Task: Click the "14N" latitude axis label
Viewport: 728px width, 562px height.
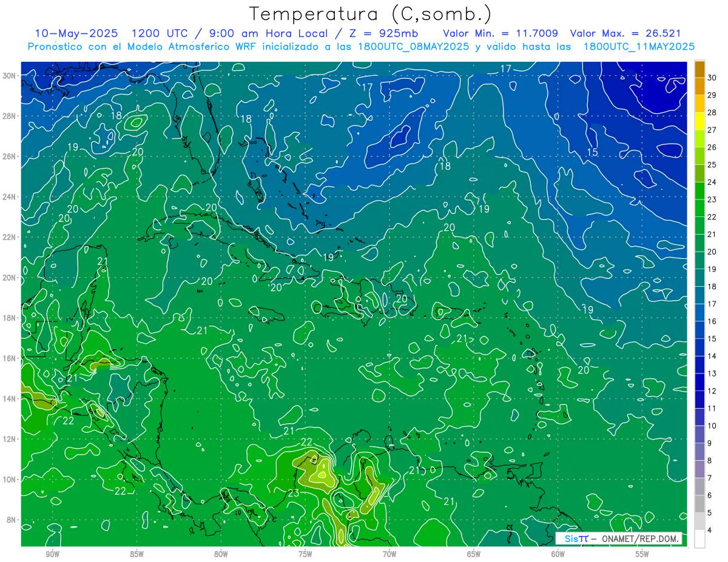Action: click(10, 398)
